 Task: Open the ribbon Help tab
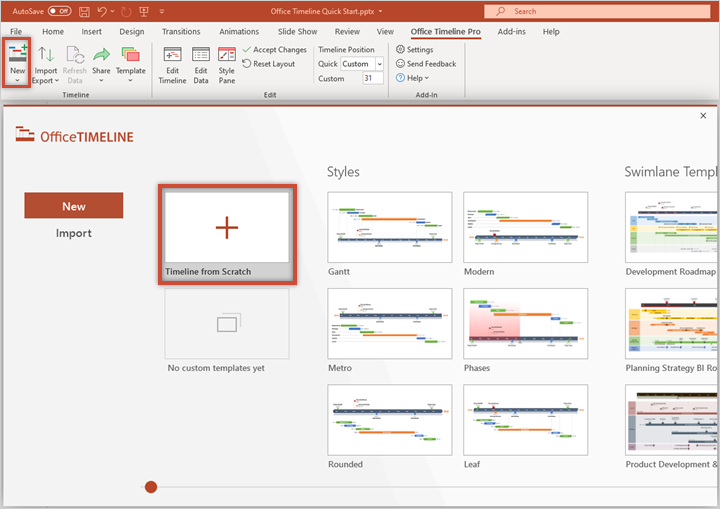(x=551, y=32)
